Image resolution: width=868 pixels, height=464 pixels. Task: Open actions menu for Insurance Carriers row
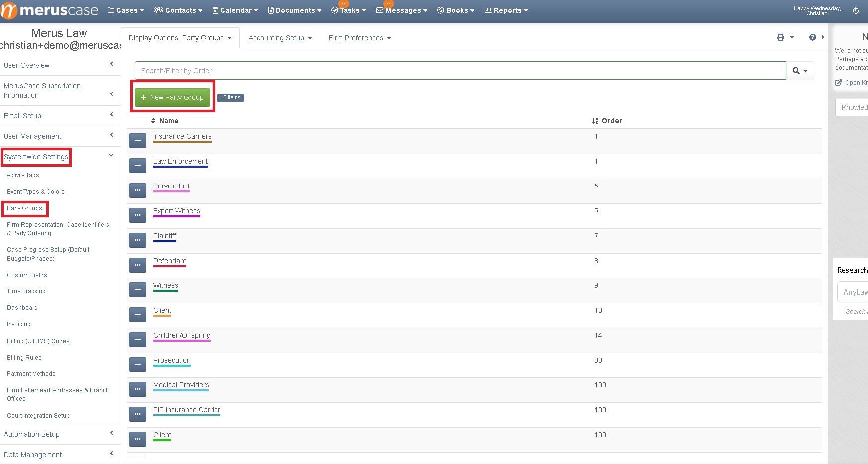pos(138,141)
